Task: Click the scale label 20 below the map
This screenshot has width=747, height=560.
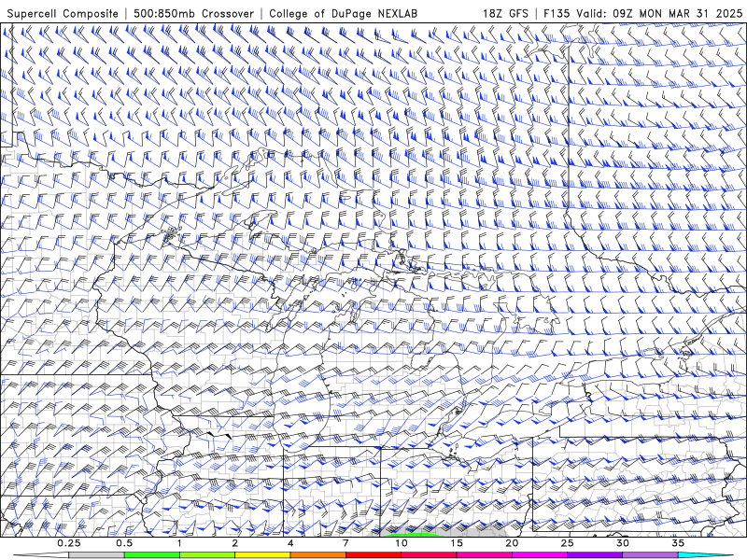Action: (512, 543)
